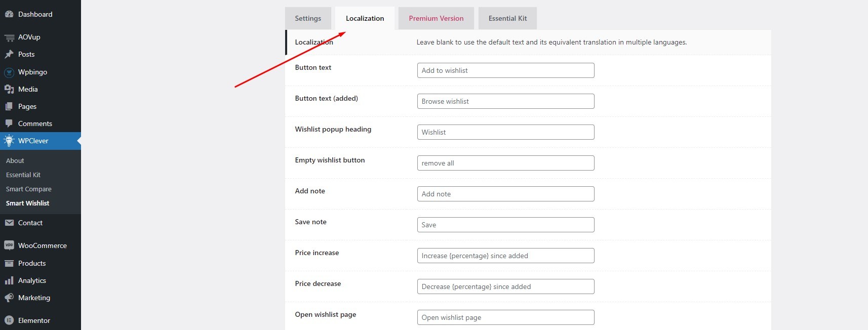Click the Posts pushpin icon
The image size is (868, 330).
point(9,54)
